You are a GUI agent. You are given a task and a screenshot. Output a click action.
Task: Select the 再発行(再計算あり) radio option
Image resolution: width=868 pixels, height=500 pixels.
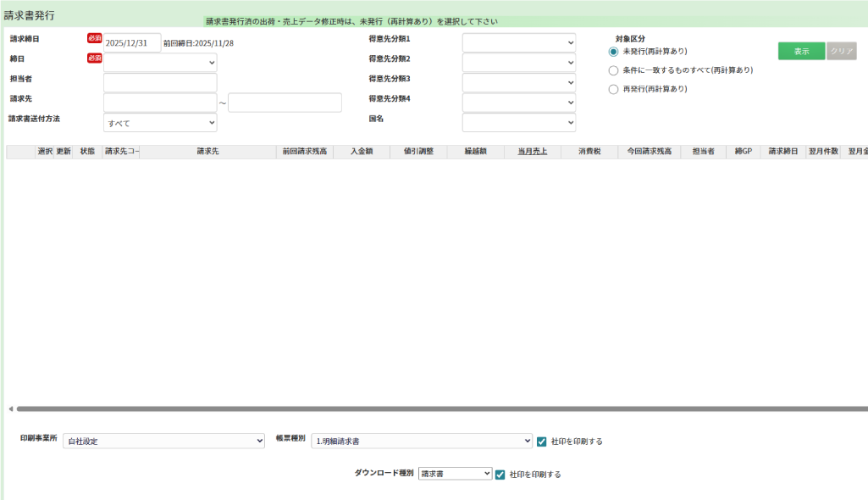coord(614,89)
